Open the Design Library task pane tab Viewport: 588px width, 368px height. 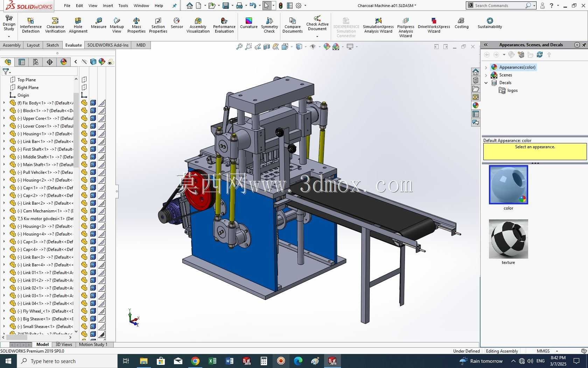click(x=476, y=80)
